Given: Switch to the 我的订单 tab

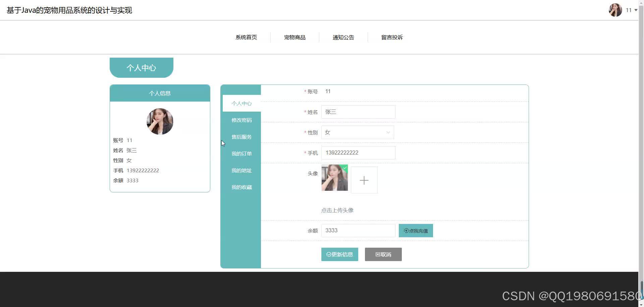Looking at the screenshot, I should pyautogui.click(x=241, y=153).
